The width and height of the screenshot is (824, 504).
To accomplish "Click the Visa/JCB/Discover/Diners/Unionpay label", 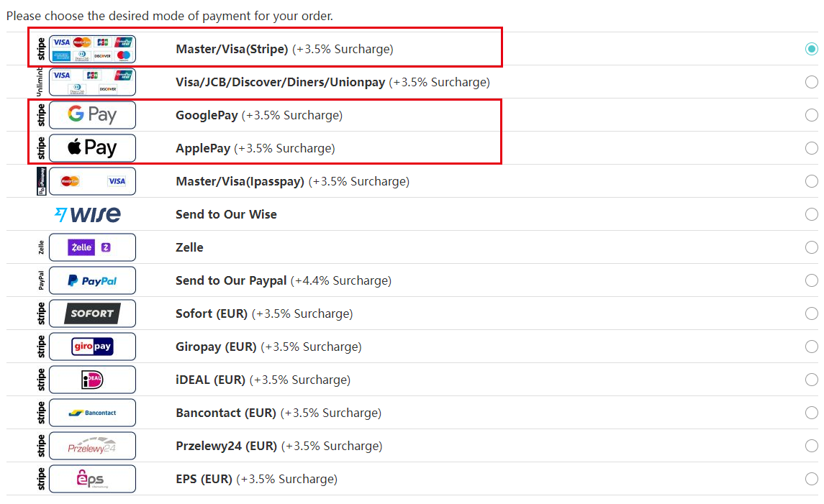I will pos(280,82).
